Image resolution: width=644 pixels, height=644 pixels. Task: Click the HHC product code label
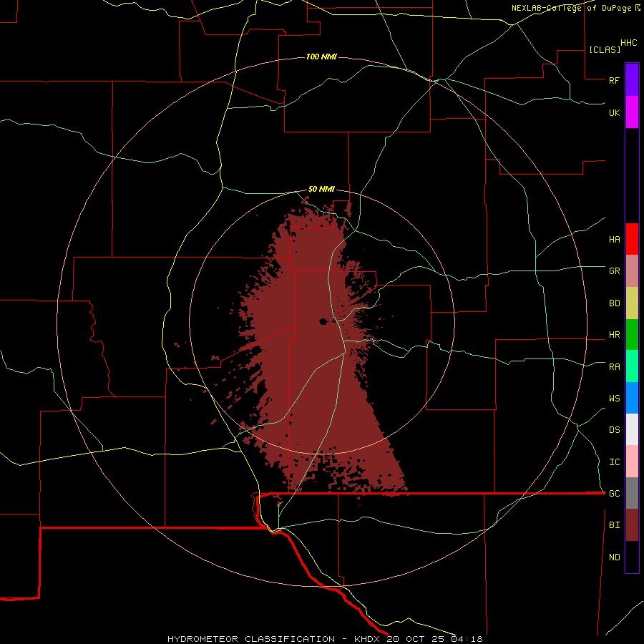pos(628,43)
